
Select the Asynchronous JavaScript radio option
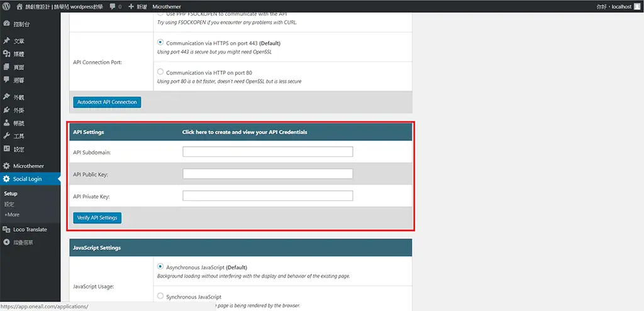[160, 266]
